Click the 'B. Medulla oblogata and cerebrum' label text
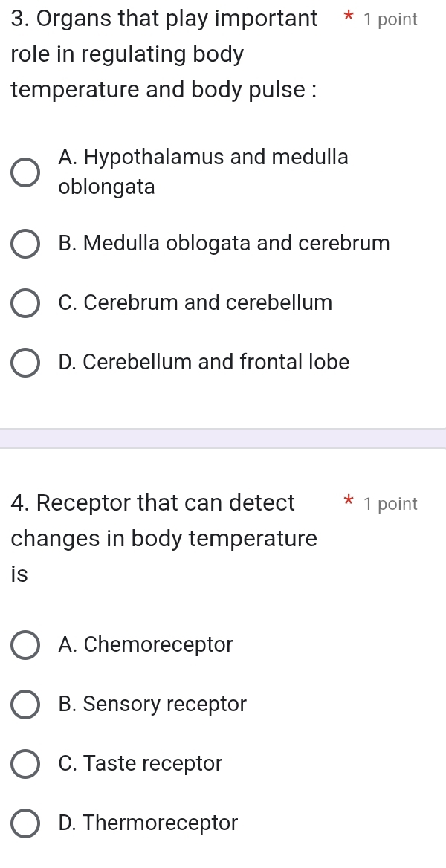This screenshot has height=868, width=446. pos(224,244)
